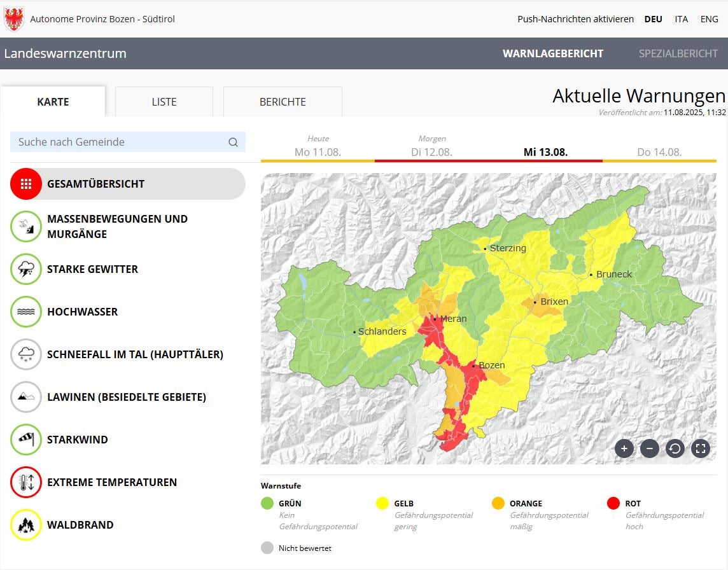This screenshot has width=728, height=570.
Task: Click the Lawinen avalanche warning icon
Action: (x=26, y=397)
